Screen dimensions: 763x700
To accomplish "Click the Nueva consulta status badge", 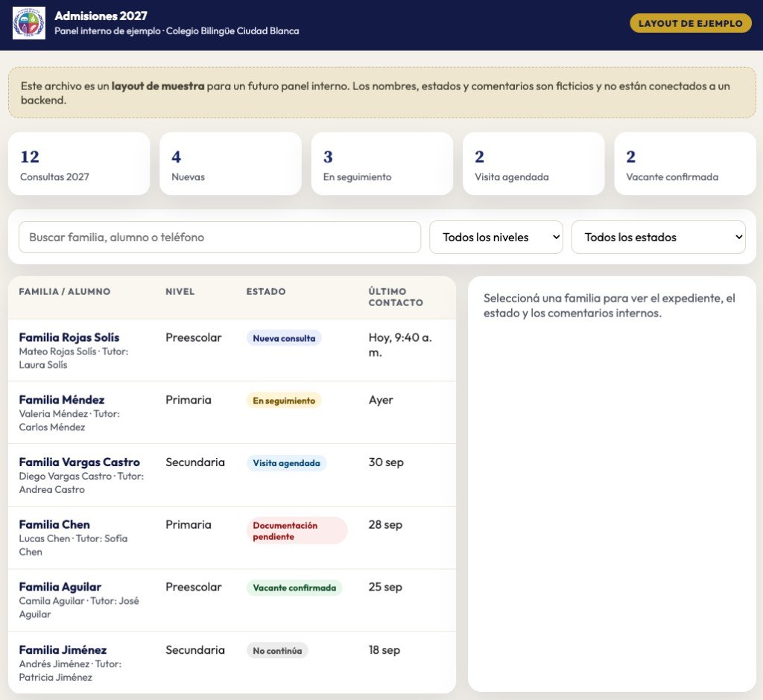I will [284, 338].
